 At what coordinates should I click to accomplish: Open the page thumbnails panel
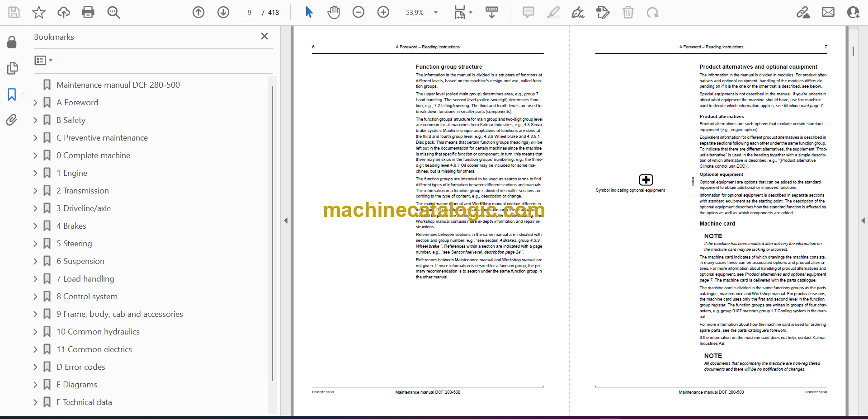click(x=12, y=68)
